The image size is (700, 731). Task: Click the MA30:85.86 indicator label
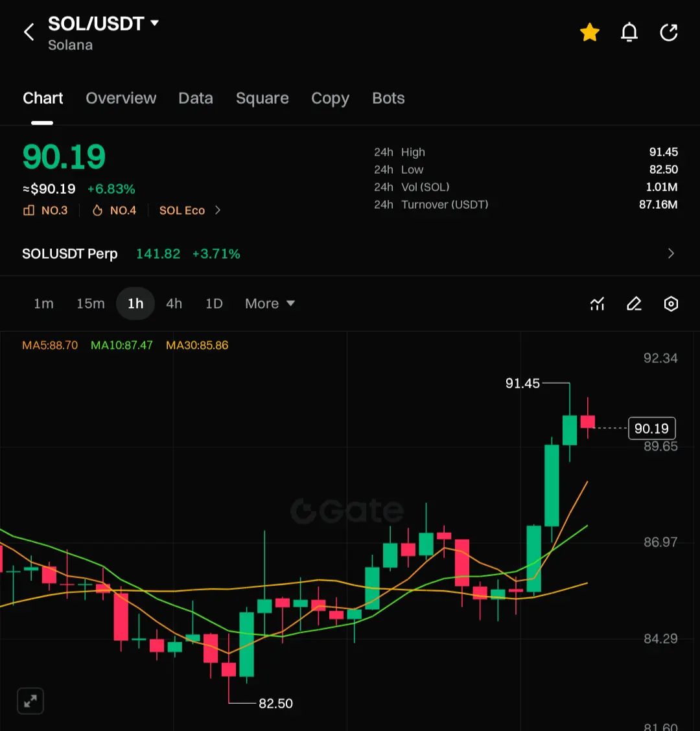(197, 345)
